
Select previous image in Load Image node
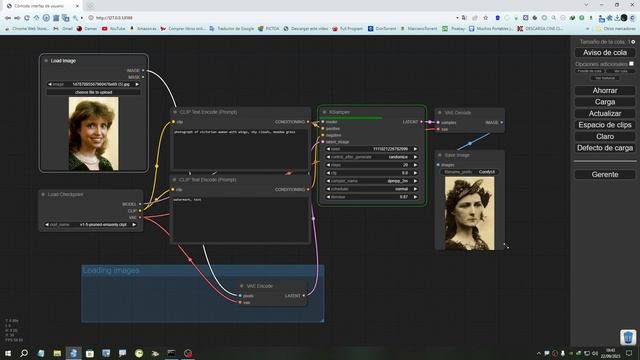50,84
